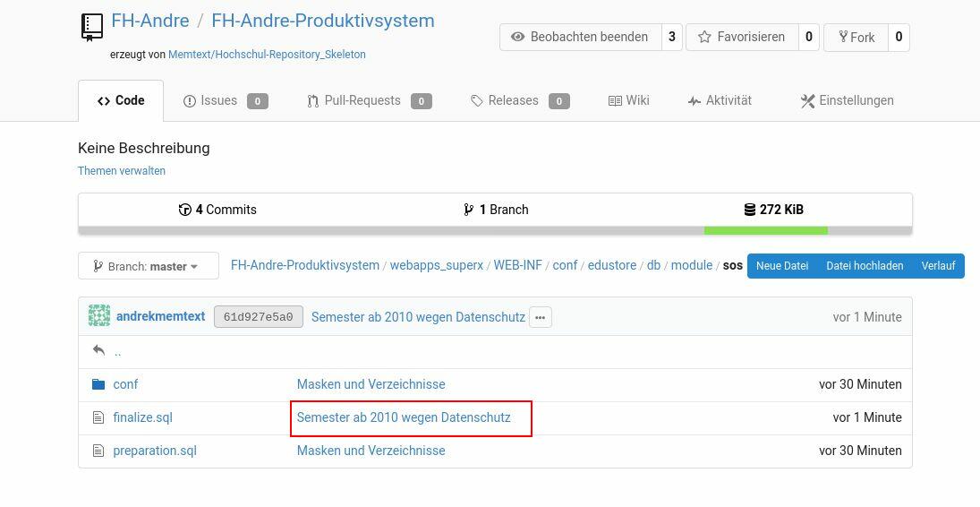Toggle Beobachten beenden watch button
The image size is (980, 507).
pos(580,37)
